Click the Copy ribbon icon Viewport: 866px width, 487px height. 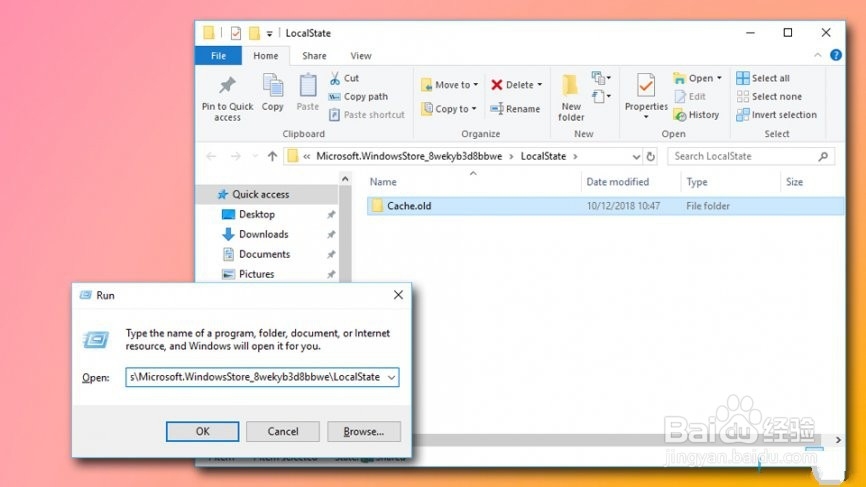point(273,93)
